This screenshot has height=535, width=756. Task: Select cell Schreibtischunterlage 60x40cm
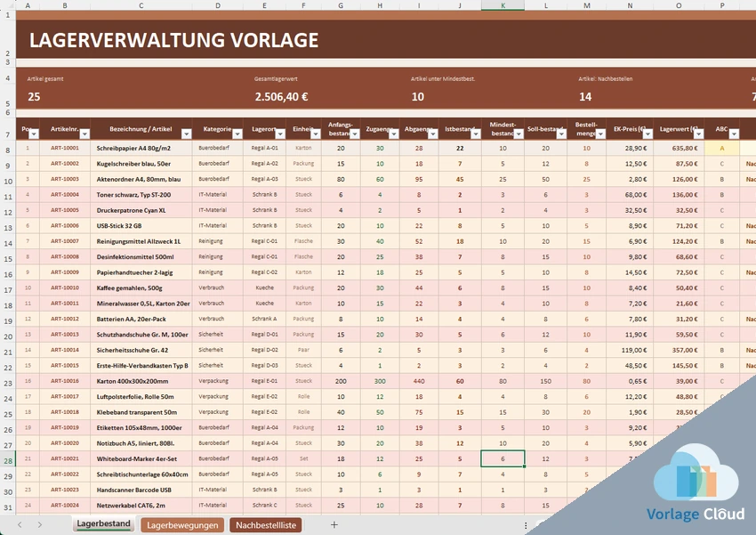pos(141,474)
